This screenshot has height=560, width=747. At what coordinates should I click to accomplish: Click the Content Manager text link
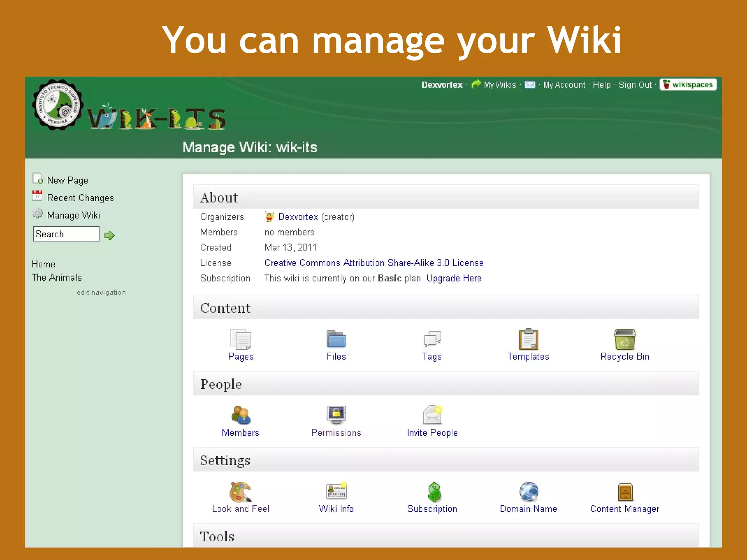625,509
